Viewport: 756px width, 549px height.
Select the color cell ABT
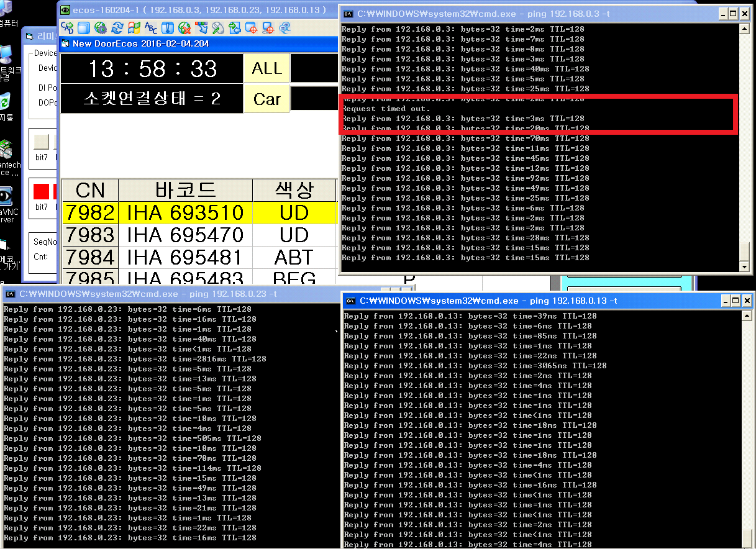click(294, 257)
